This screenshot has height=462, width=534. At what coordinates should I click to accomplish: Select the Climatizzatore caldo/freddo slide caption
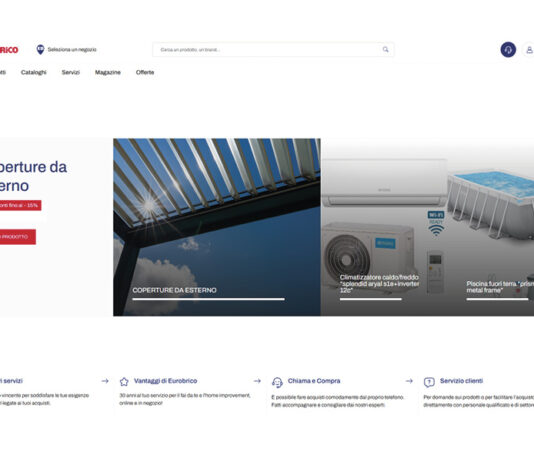pyautogui.click(x=379, y=284)
